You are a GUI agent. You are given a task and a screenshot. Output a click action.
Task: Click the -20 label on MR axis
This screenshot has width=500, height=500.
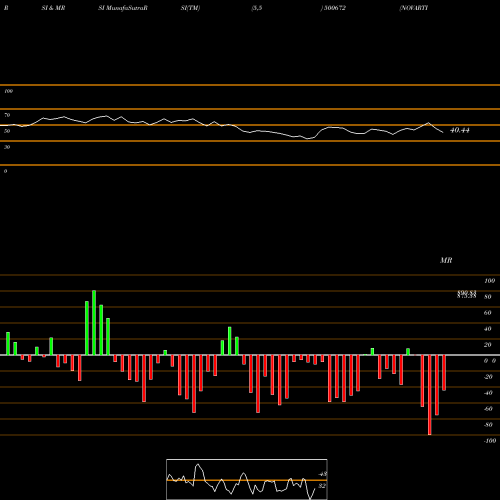[x=488, y=377]
